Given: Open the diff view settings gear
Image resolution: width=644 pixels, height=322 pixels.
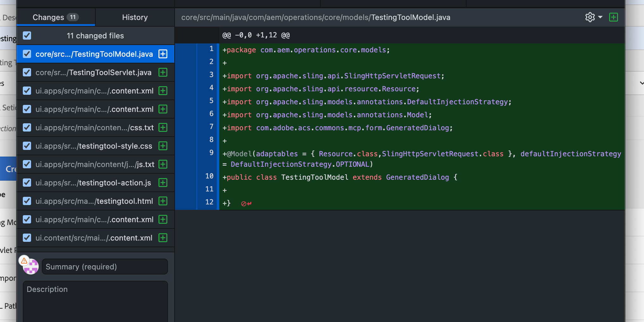Looking at the screenshot, I should pyautogui.click(x=590, y=17).
